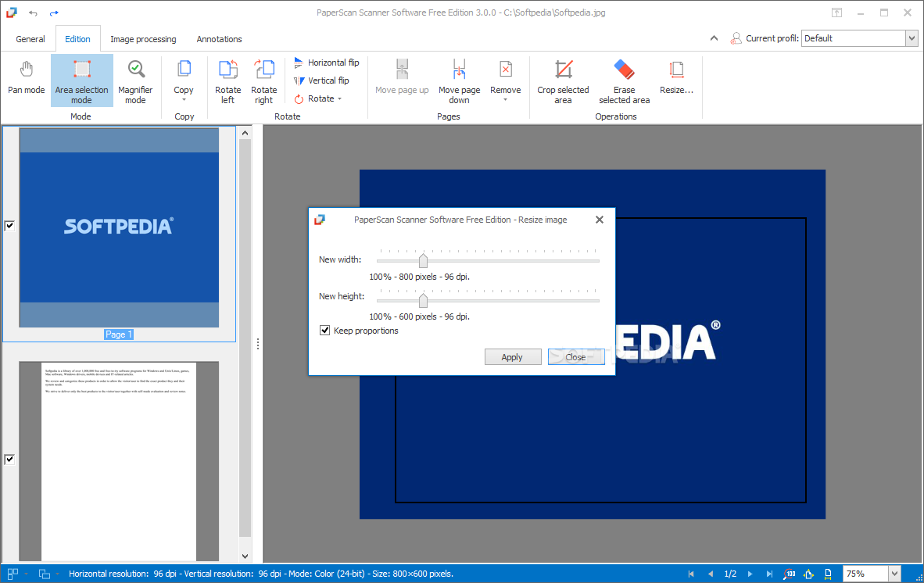The width and height of the screenshot is (924, 583).
Task: Click the Close button in Resize dialog
Action: pos(575,357)
